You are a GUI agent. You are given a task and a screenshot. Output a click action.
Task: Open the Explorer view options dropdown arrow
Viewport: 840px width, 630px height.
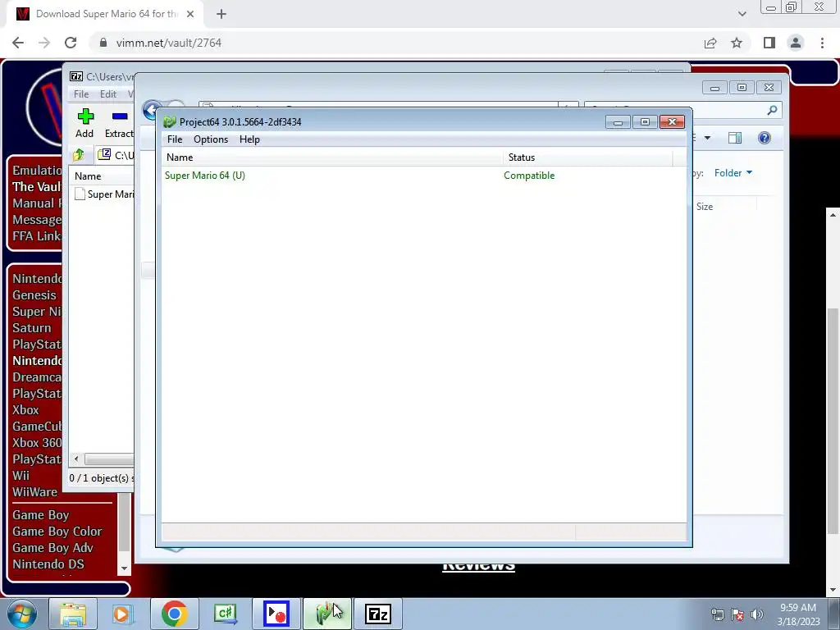(x=707, y=138)
